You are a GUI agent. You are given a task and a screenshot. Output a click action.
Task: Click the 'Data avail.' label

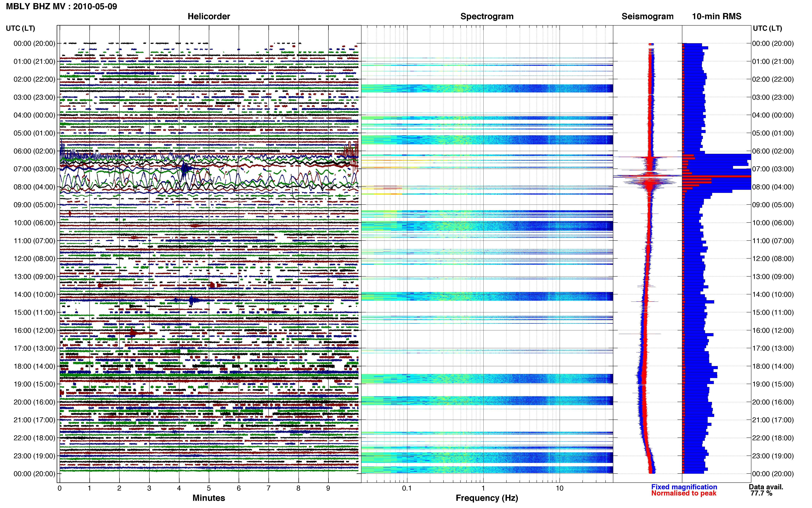point(766,487)
